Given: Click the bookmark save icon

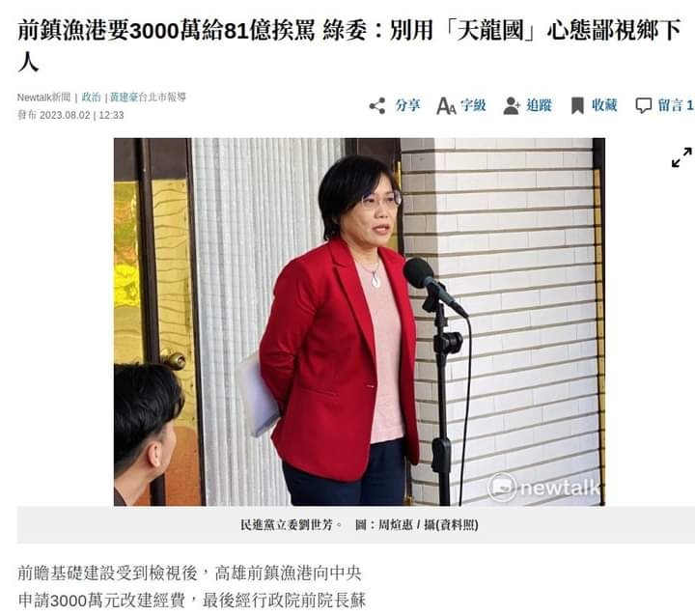Looking at the screenshot, I should tap(577, 106).
